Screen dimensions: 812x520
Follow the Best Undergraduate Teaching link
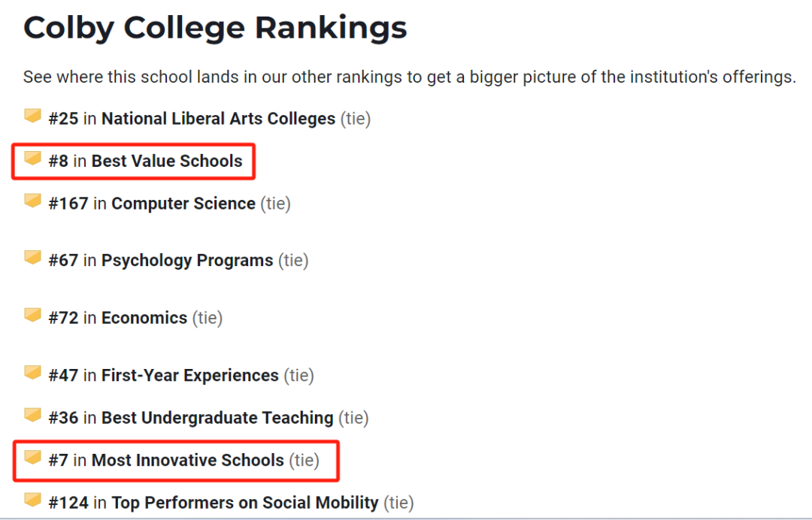217,418
